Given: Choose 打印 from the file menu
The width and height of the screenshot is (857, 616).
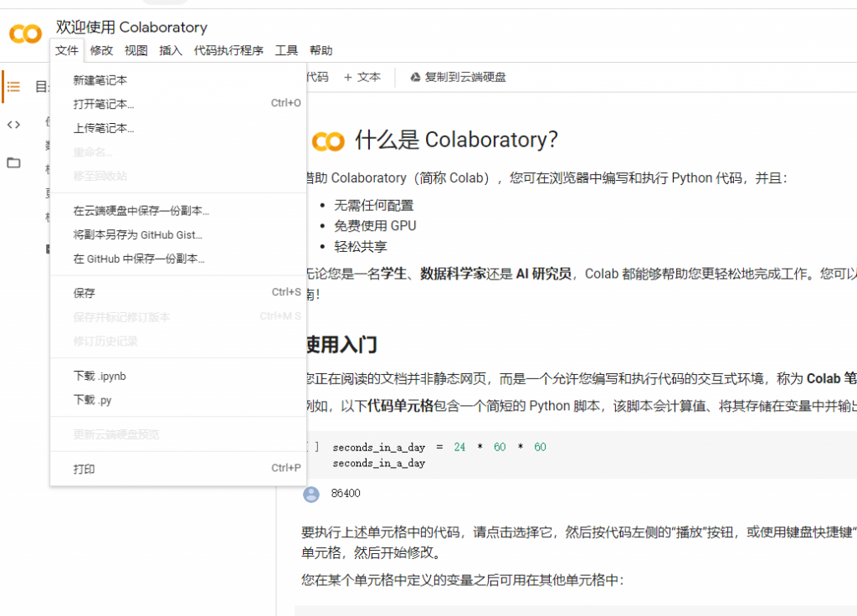Looking at the screenshot, I should click(178, 469).
